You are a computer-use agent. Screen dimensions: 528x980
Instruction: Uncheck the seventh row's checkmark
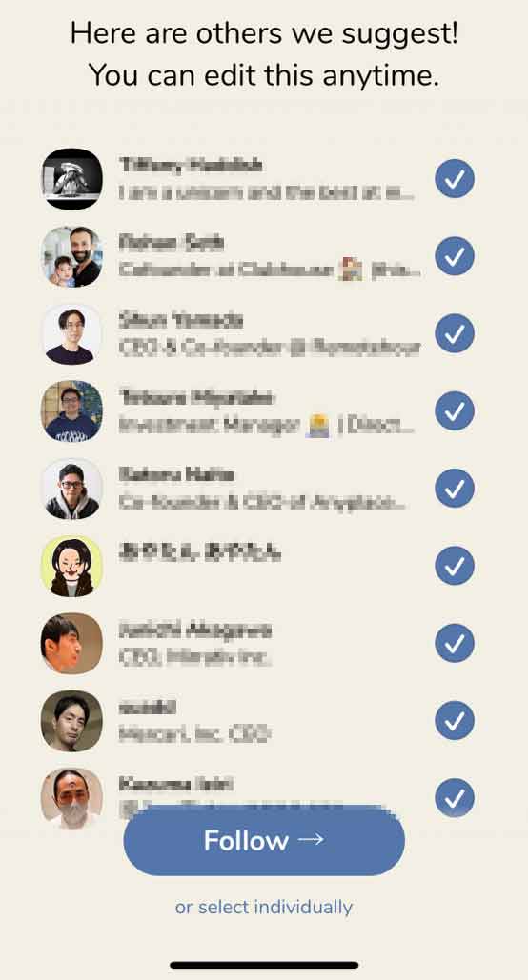[455, 643]
